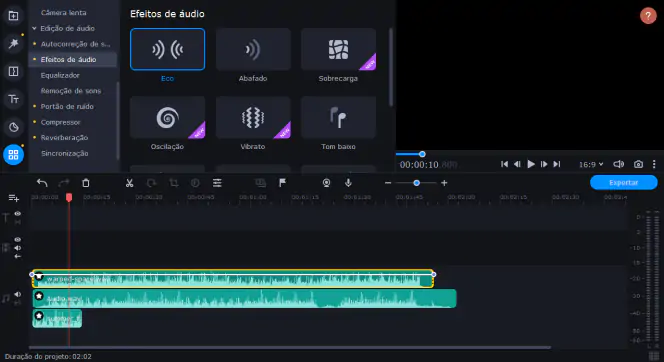Step one frame backward
Viewport: 664px width, 362px height.
coord(517,164)
